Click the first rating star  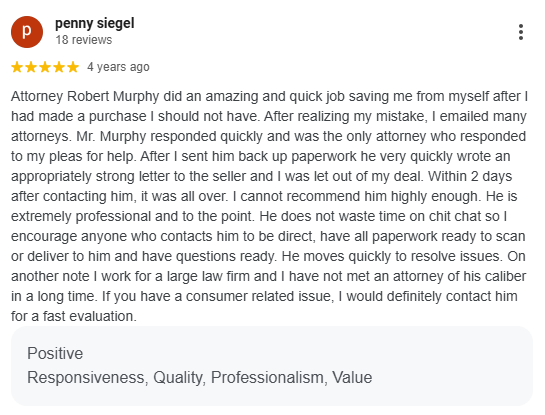tap(17, 67)
